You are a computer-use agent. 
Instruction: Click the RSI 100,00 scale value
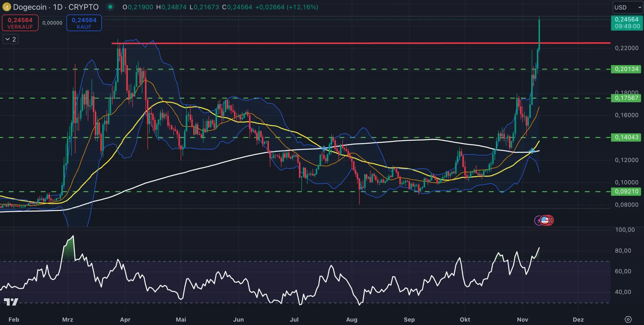(x=625, y=230)
